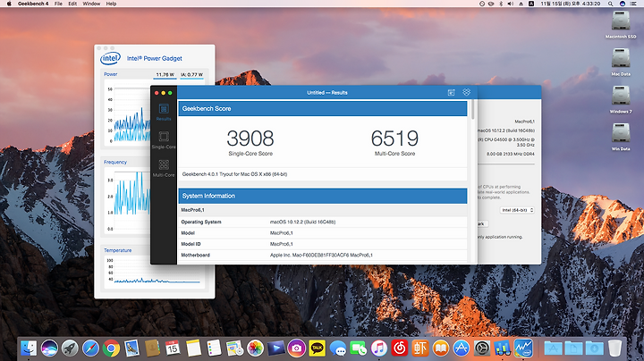The height and width of the screenshot is (361, 644).
Task: Open the Multi-Core section in sidebar
Action: [164, 168]
